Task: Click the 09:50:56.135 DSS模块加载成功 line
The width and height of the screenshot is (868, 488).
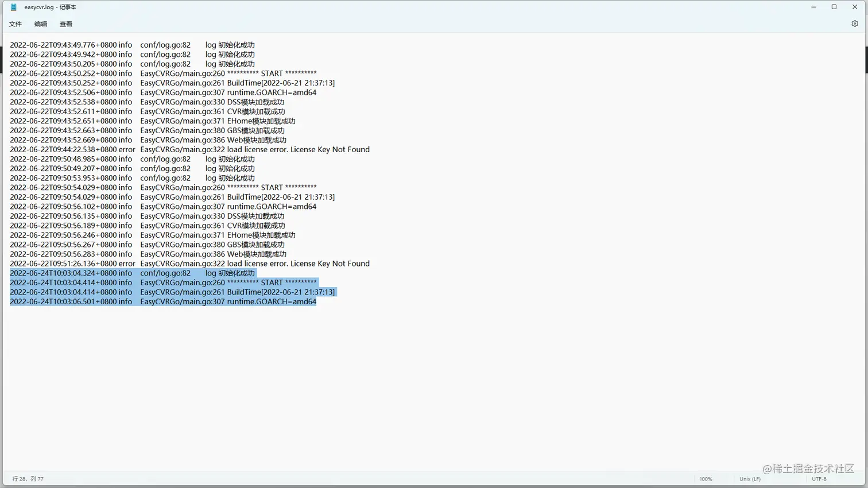Action: pos(147,216)
